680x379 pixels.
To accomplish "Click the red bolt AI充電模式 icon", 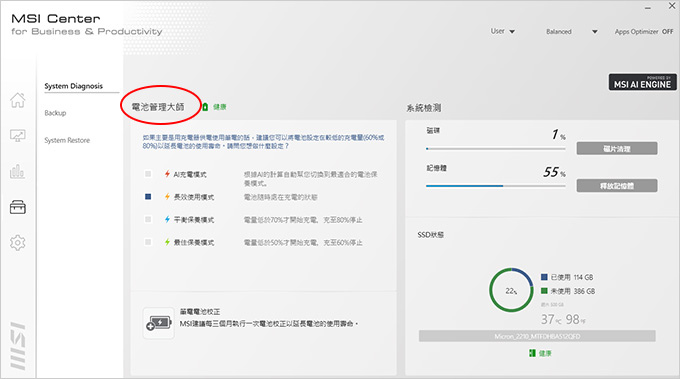I will coord(167,174).
